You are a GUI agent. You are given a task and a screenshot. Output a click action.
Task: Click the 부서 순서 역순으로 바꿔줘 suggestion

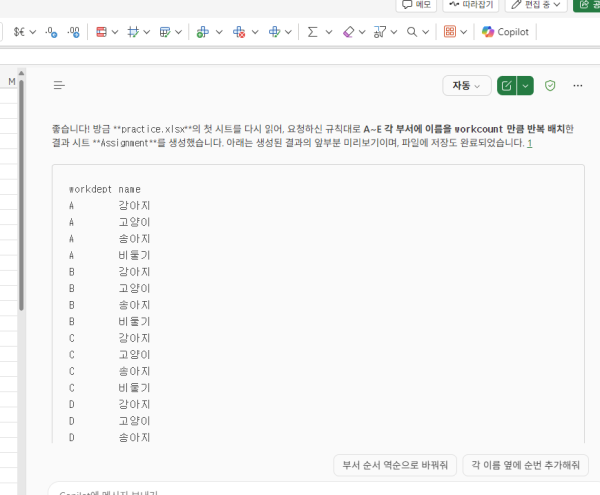pos(395,465)
